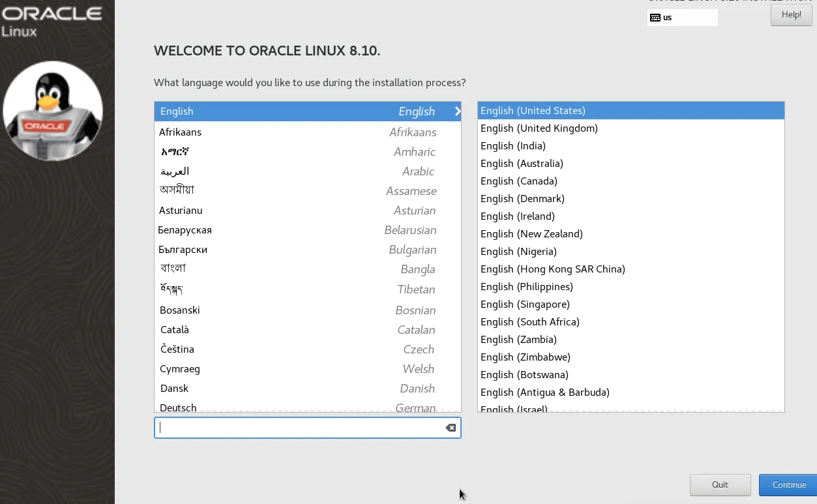Choose the Bulgarian language row
817x504 pixels.
[x=308, y=249]
